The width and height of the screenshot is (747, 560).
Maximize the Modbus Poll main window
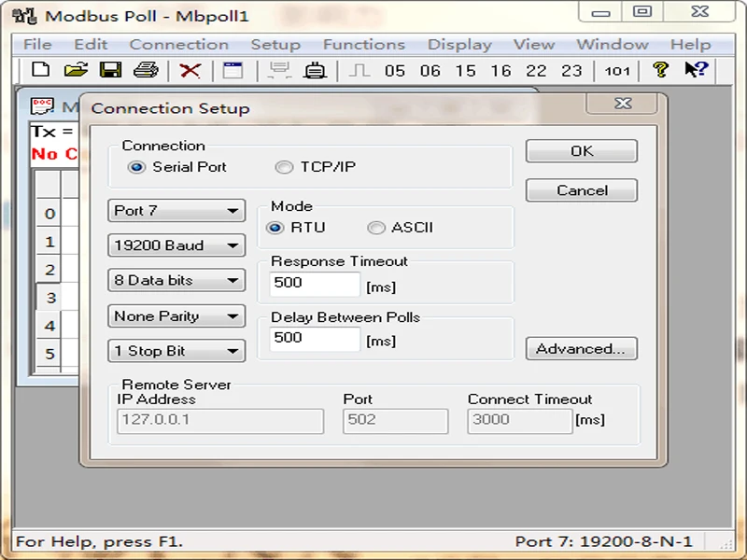(x=642, y=11)
